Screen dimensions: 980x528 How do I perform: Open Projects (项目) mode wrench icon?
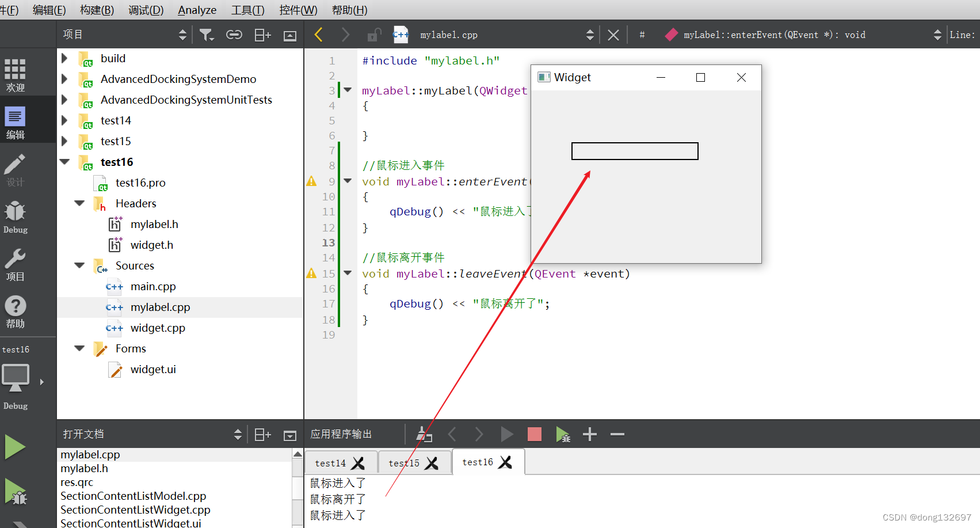[16, 264]
